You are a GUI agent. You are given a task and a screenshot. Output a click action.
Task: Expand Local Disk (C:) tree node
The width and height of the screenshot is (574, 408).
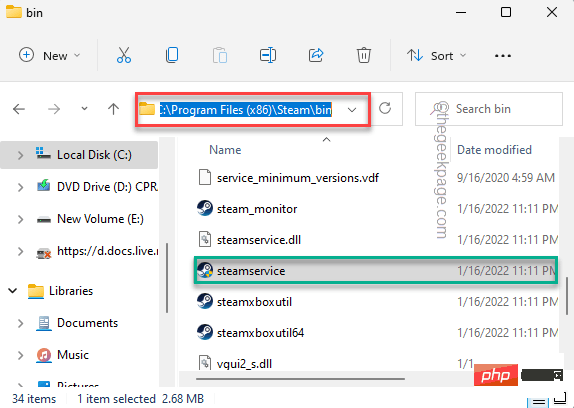click(20, 155)
